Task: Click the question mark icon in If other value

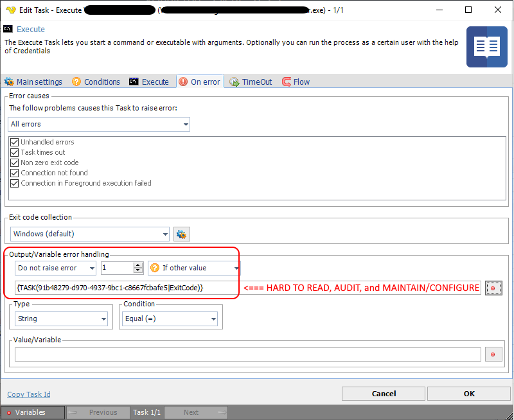Action: [x=155, y=268]
